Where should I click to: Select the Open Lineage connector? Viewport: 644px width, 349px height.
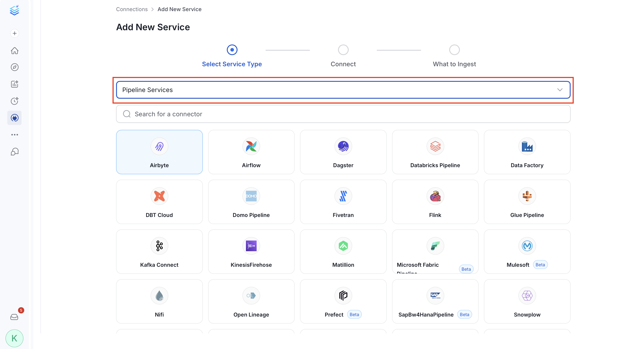coord(251,301)
